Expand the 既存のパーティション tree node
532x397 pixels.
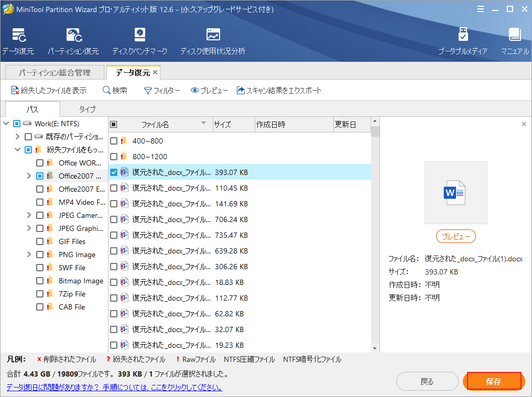pyautogui.click(x=17, y=136)
